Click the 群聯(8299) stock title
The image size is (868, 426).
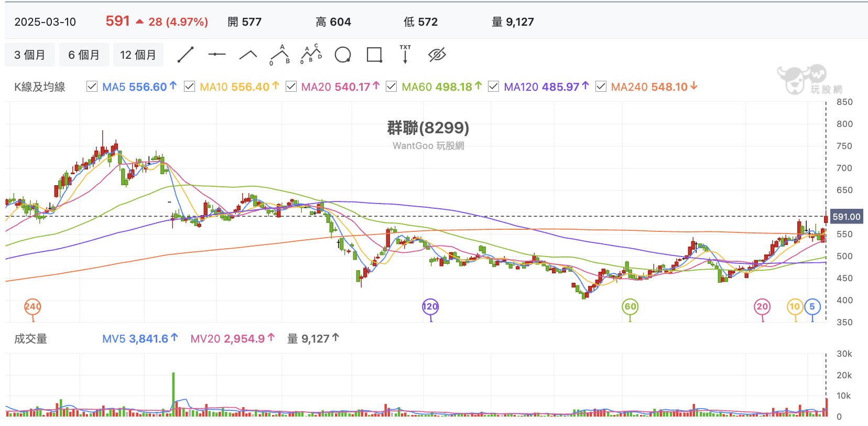click(x=428, y=127)
